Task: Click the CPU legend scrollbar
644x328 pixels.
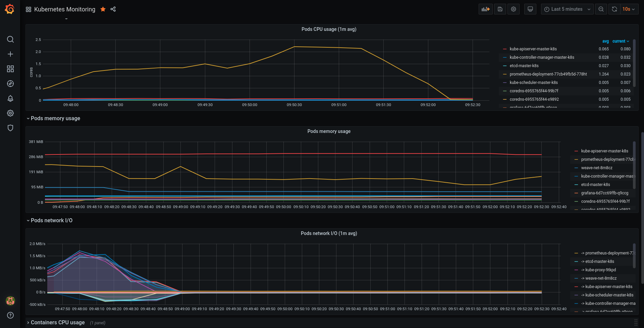Action: pyautogui.click(x=634, y=63)
